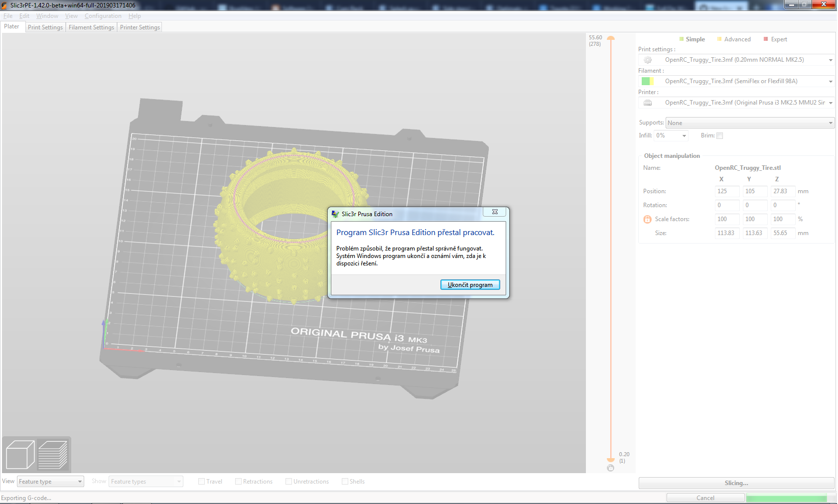Click the Ukončit program button
The width and height of the screenshot is (838, 504).
click(470, 284)
